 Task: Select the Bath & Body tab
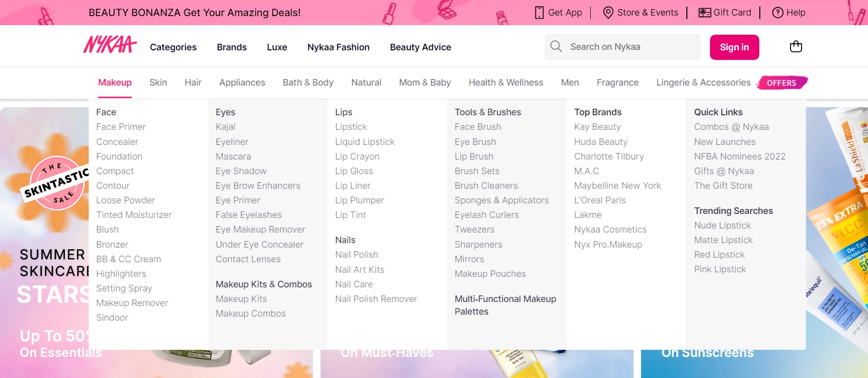tap(308, 83)
